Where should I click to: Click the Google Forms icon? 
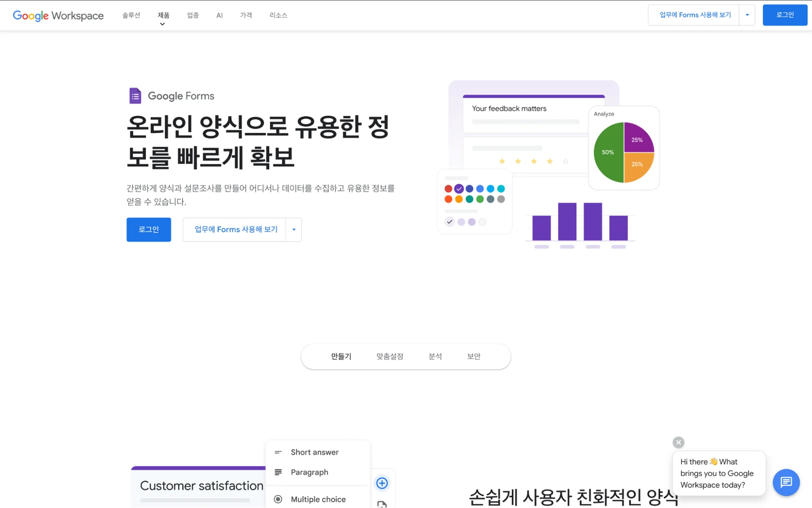(x=134, y=96)
